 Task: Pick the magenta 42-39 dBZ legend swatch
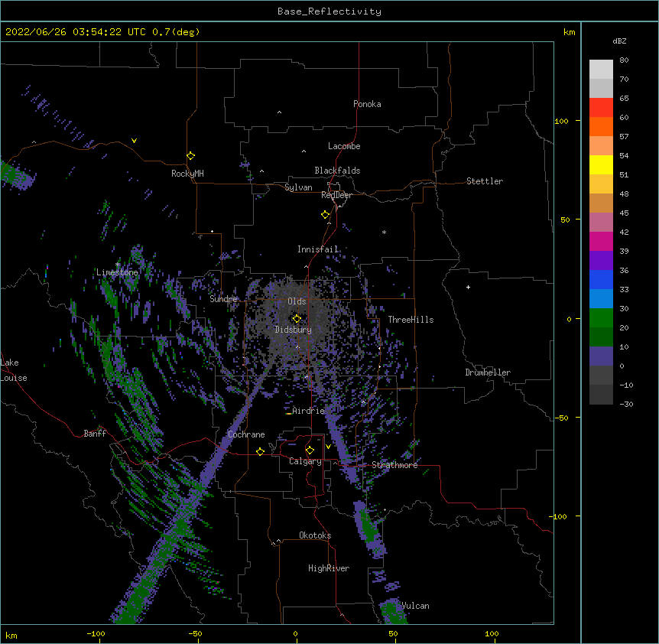[601, 241]
